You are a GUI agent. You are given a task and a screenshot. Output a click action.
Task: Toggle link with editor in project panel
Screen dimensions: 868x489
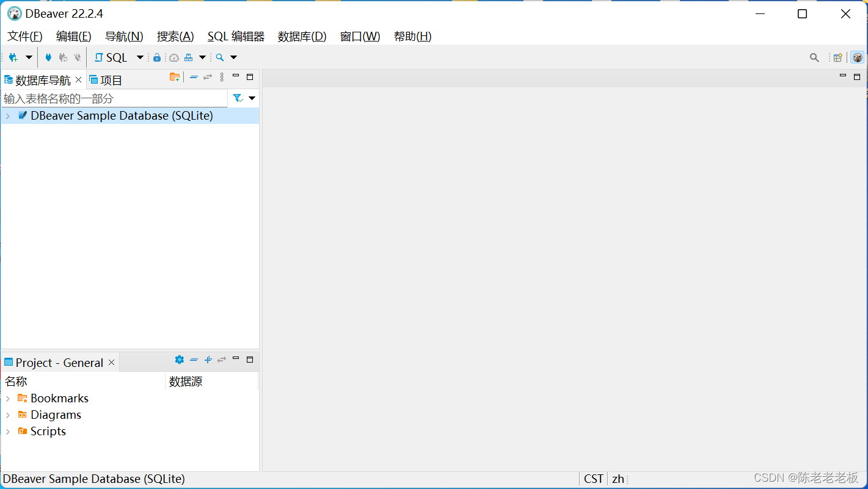tap(222, 360)
